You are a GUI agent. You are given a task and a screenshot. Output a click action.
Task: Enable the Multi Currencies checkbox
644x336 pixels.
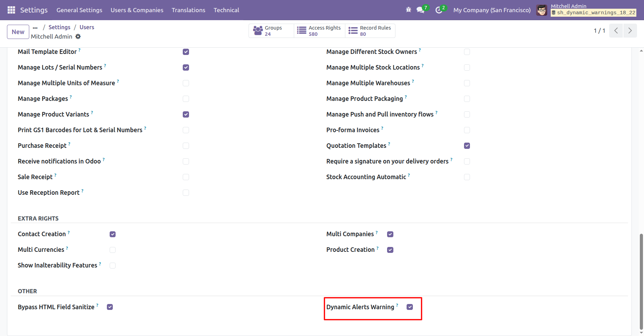click(112, 250)
